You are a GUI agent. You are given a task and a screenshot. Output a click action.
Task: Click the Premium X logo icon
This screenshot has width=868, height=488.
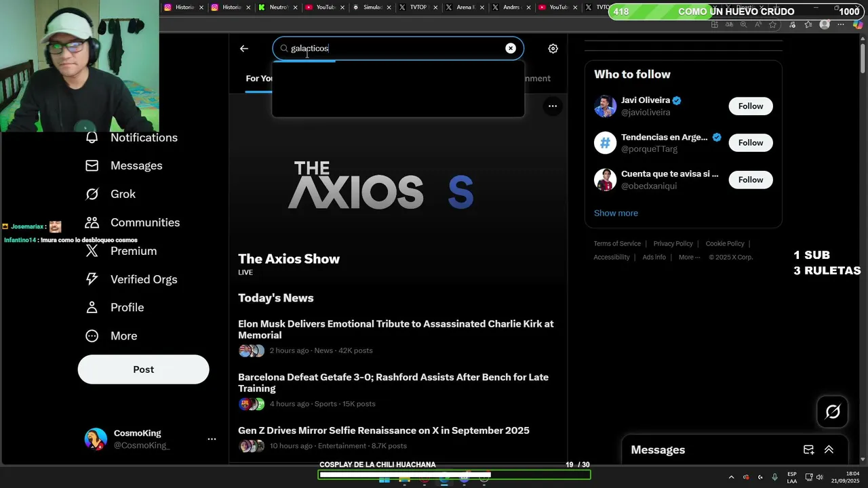click(x=92, y=251)
